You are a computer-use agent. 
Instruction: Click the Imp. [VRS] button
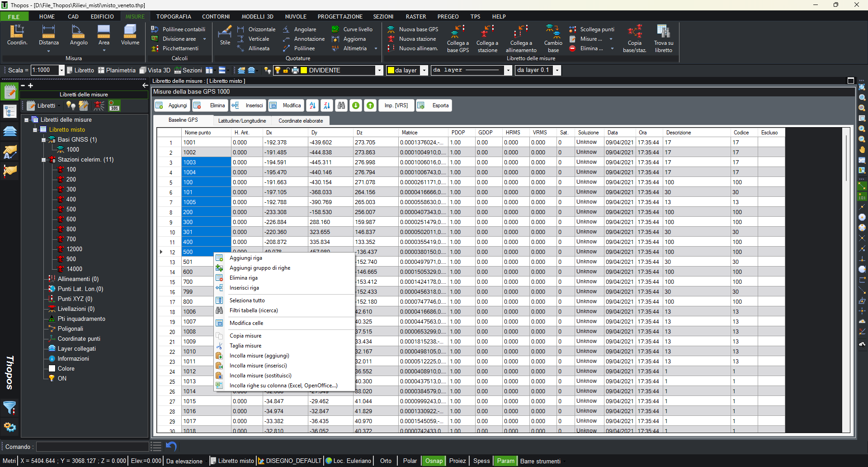[x=396, y=105]
